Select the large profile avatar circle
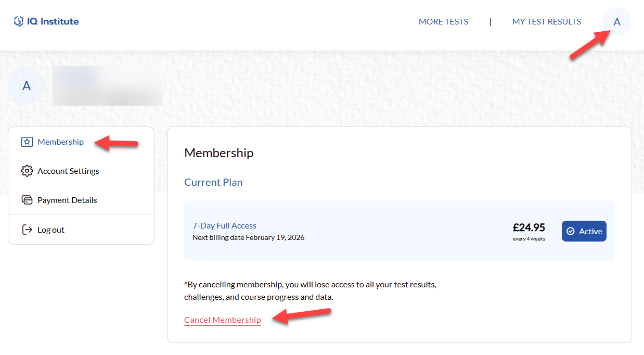Image resolution: width=644 pixels, height=355 pixels. tap(27, 86)
